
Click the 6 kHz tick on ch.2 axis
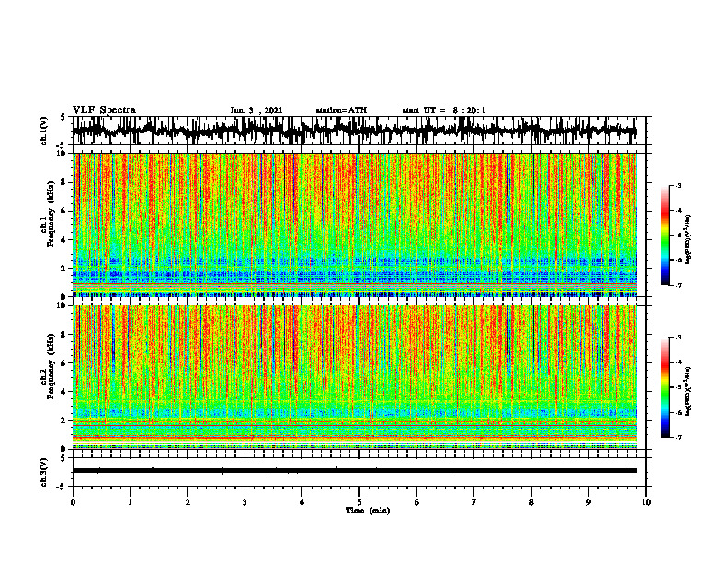[64, 363]
